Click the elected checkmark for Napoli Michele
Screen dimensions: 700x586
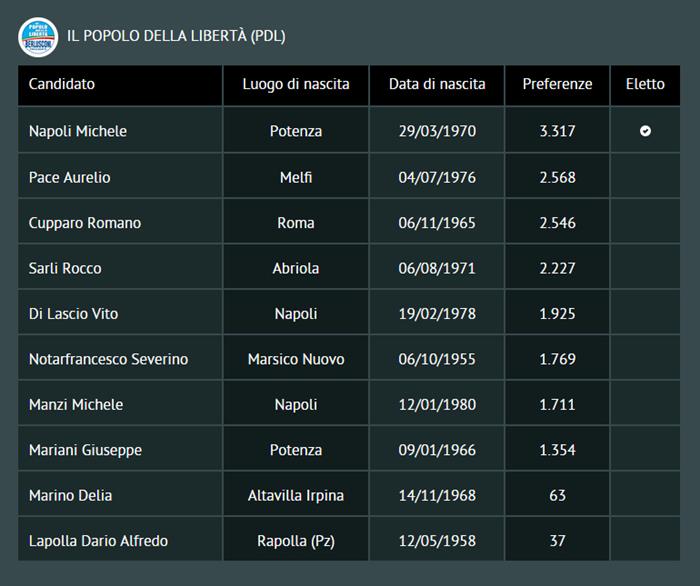pyautogui.click(x=645, y=131)
